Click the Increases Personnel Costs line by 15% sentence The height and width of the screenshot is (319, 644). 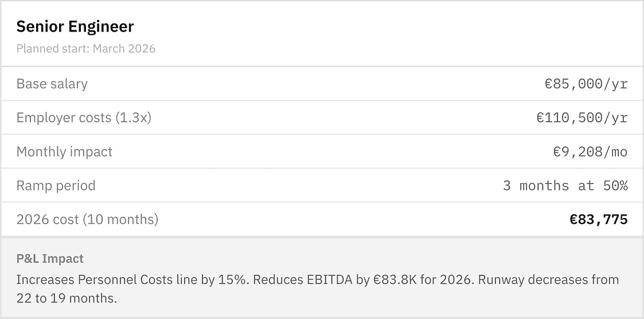[x=133, y=280]
